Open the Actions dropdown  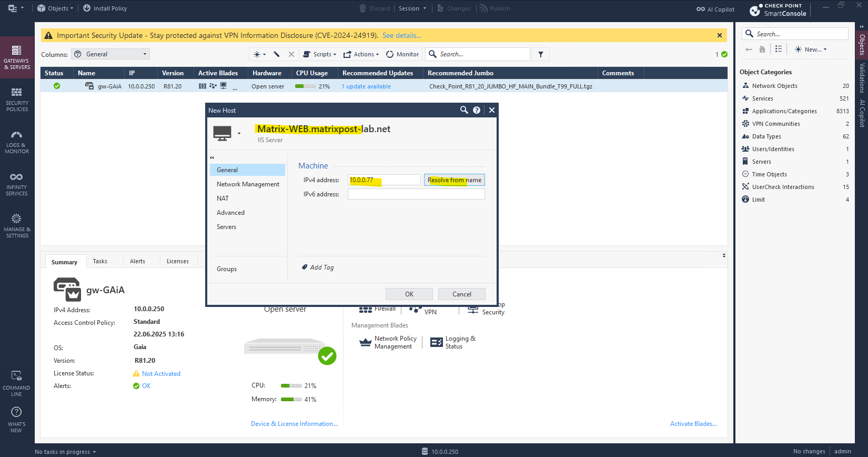pos(361,54)
